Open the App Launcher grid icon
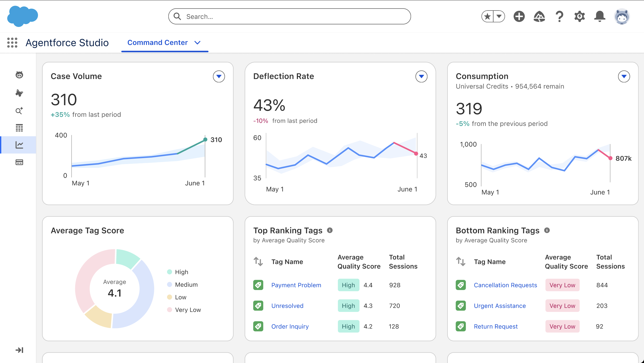 12,43
